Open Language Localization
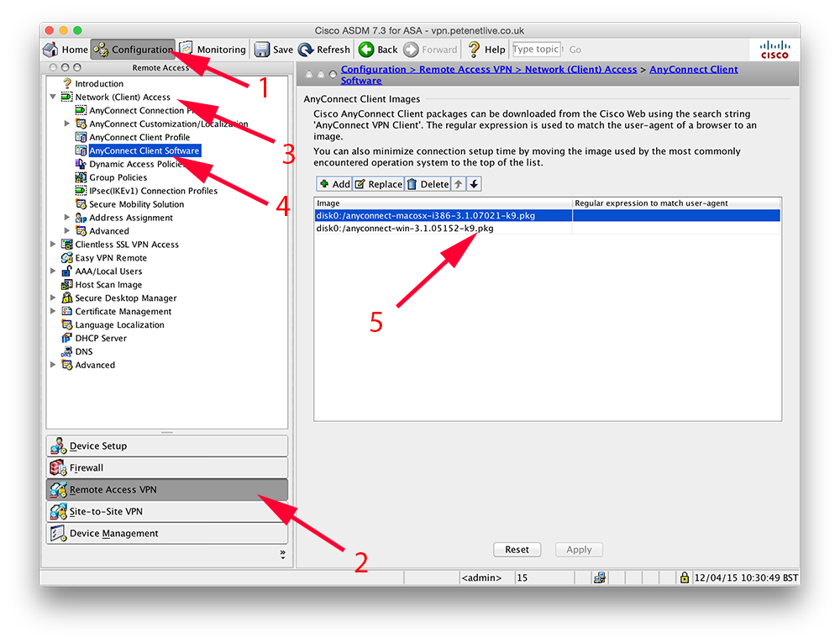840x643 pixels. pyautogui.click(x=119, y=324)
